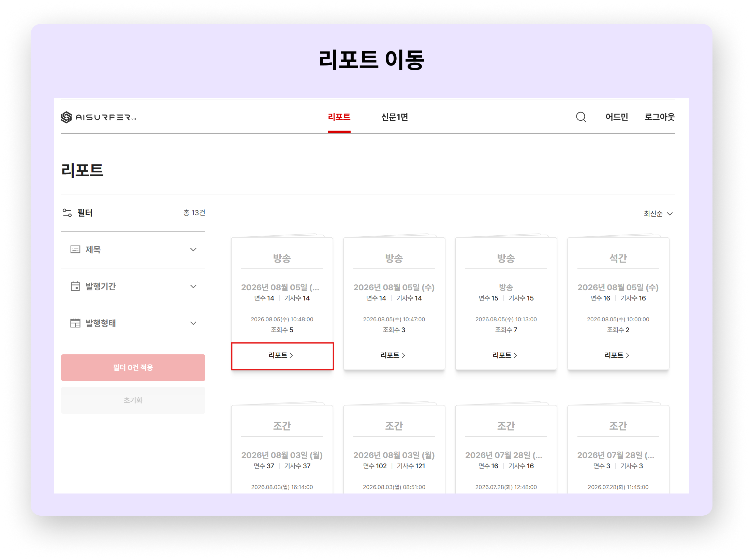Open the 조간 card dated 2026.07.28 11:45:00
The image size is (750, 560).
618,449
